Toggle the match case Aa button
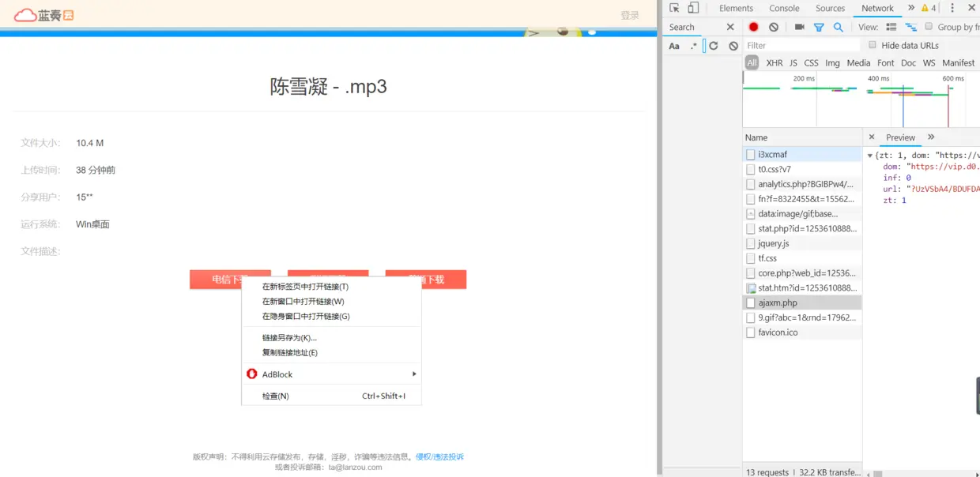980x477 pixels. coord(674,46)
